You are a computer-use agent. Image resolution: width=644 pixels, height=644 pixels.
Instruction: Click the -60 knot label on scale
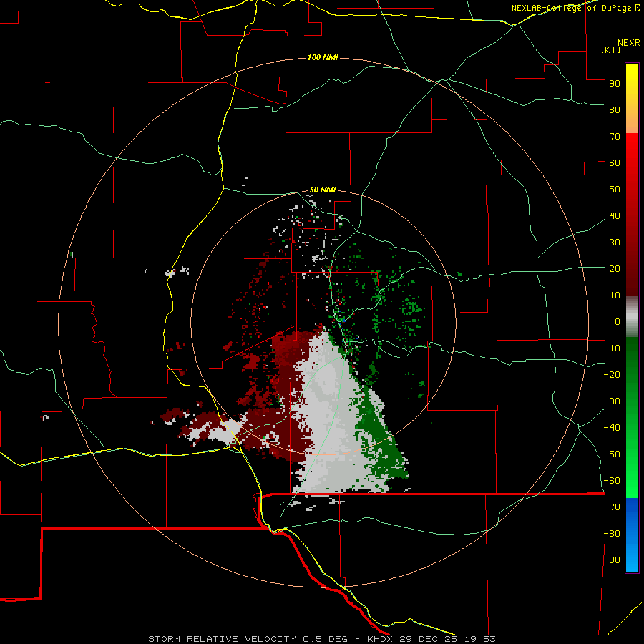pyautogui.click(x=612, y=481)
